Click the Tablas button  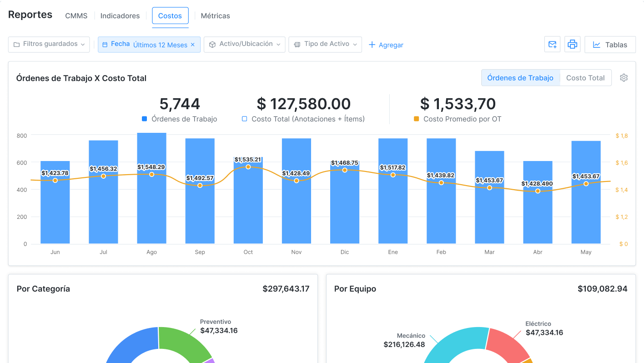point(610,45)
